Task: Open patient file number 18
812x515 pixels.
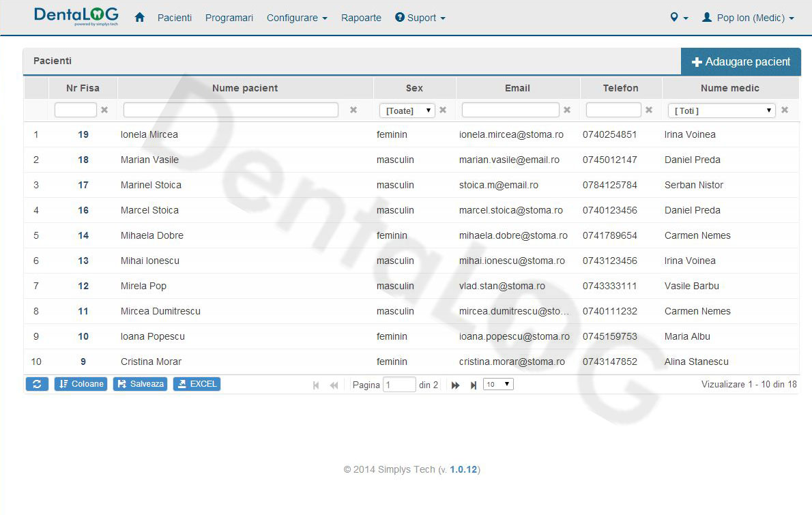Action: 83,160
